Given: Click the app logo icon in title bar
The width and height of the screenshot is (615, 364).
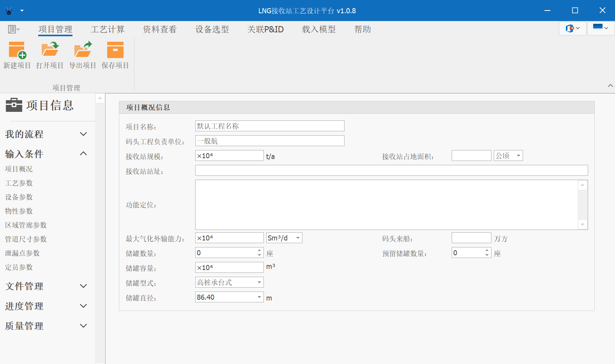Looking at the screenshot, I should click(9, 11).
